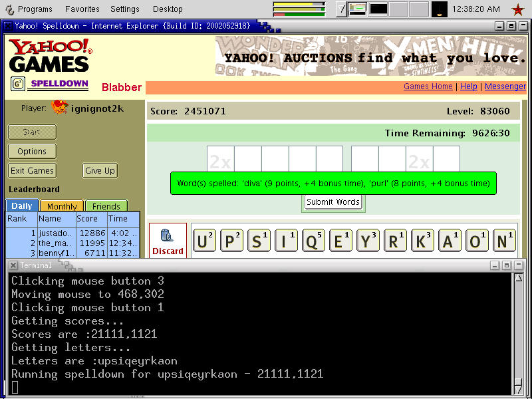
Task: Open the Desktop menu
Action: coord(168,9)
